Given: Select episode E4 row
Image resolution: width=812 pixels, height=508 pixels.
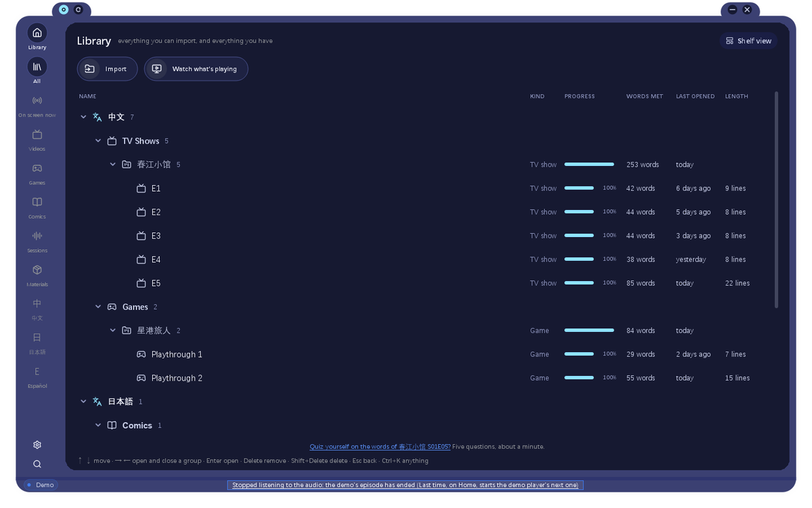Looking at the screenshot, I should tap(424, 259).
